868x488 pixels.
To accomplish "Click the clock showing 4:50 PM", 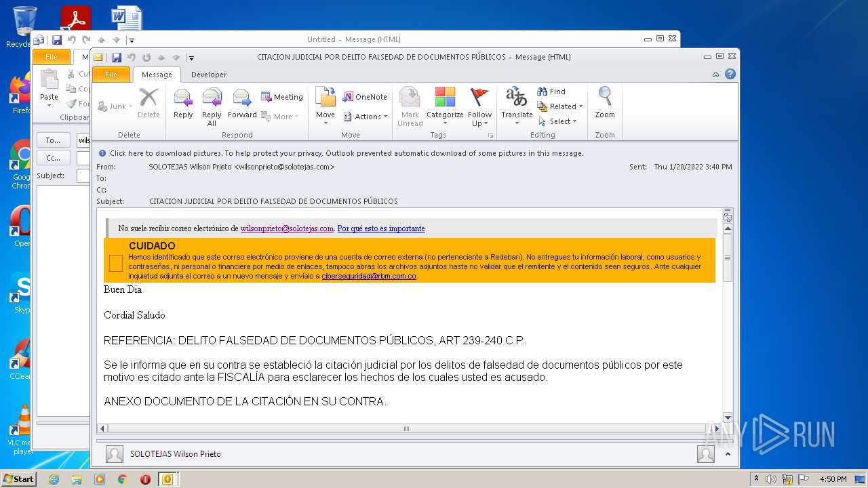I will point(833,479).
